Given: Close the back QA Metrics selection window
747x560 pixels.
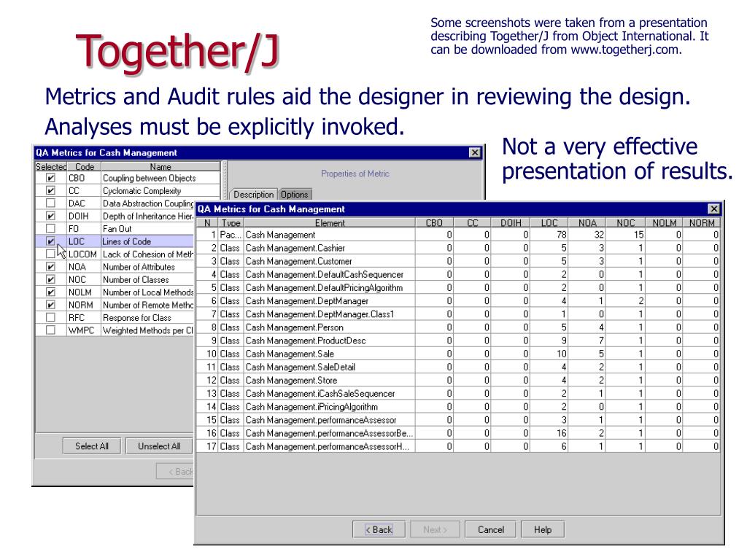Looking at the screenshot, I should (474, 152).
